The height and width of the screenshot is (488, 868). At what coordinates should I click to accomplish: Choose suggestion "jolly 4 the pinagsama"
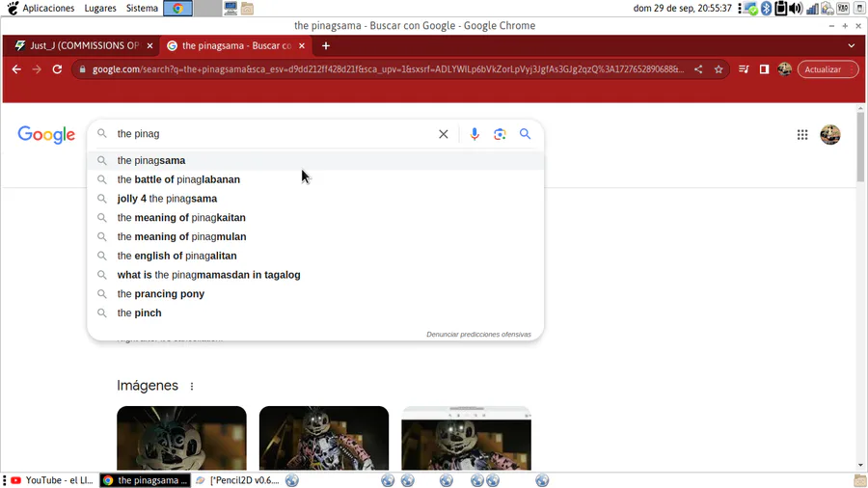(315, 199)
